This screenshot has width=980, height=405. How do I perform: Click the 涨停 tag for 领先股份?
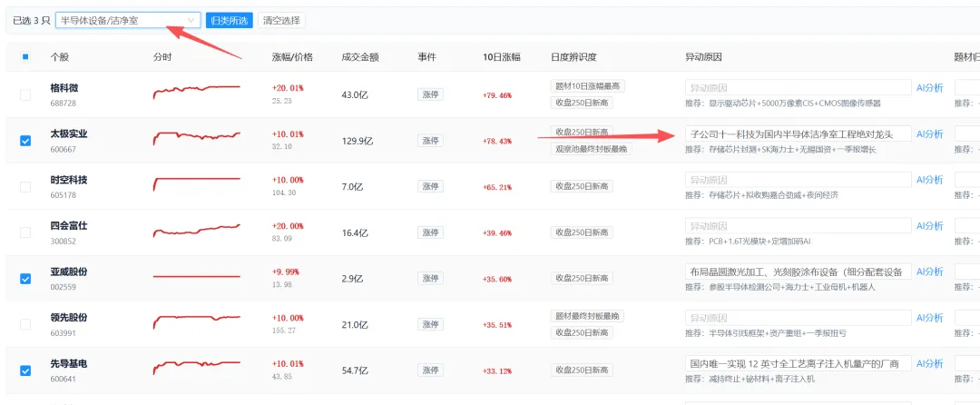430,324
